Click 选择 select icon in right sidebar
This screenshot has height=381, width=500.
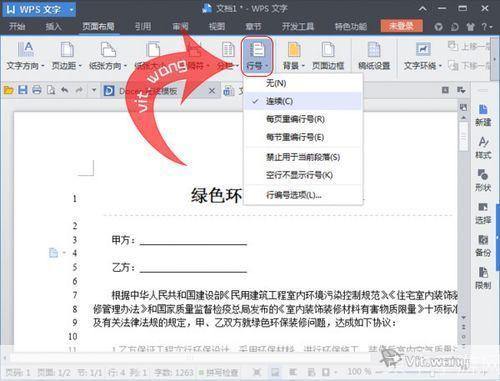483,213
